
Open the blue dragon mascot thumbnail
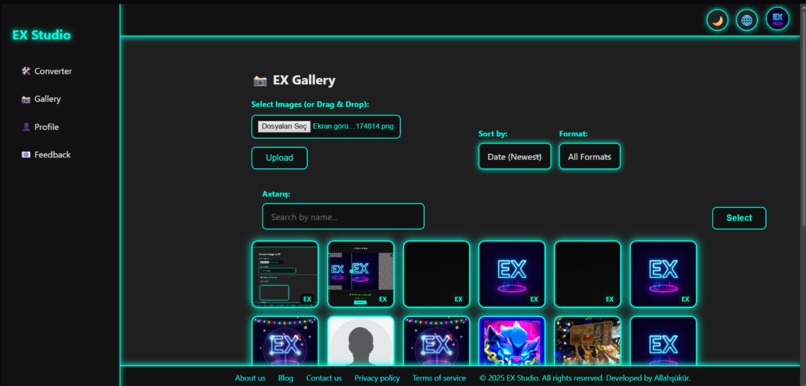point(511,341)
